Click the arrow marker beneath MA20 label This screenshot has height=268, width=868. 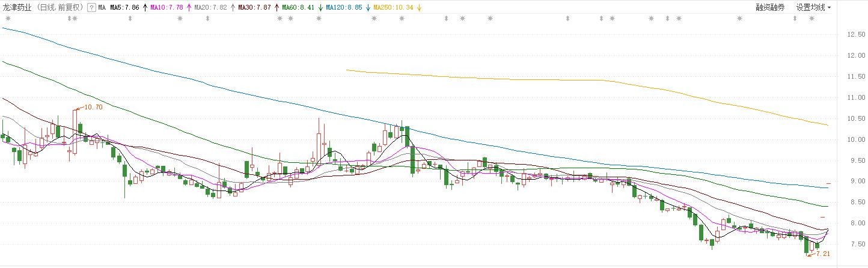tap(207, 19)
